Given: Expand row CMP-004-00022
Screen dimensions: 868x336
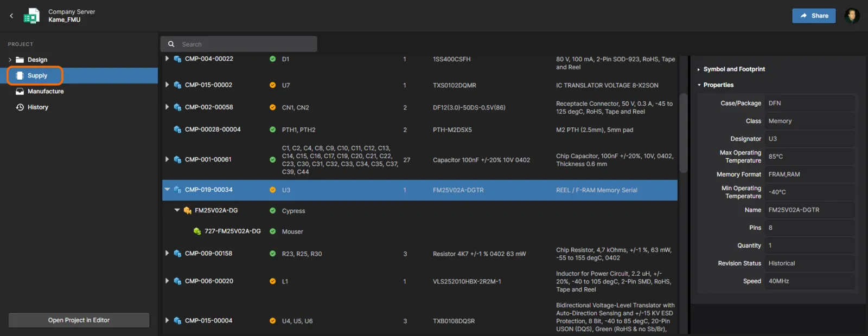Looking at the screenshot, I should pos(167,59).
